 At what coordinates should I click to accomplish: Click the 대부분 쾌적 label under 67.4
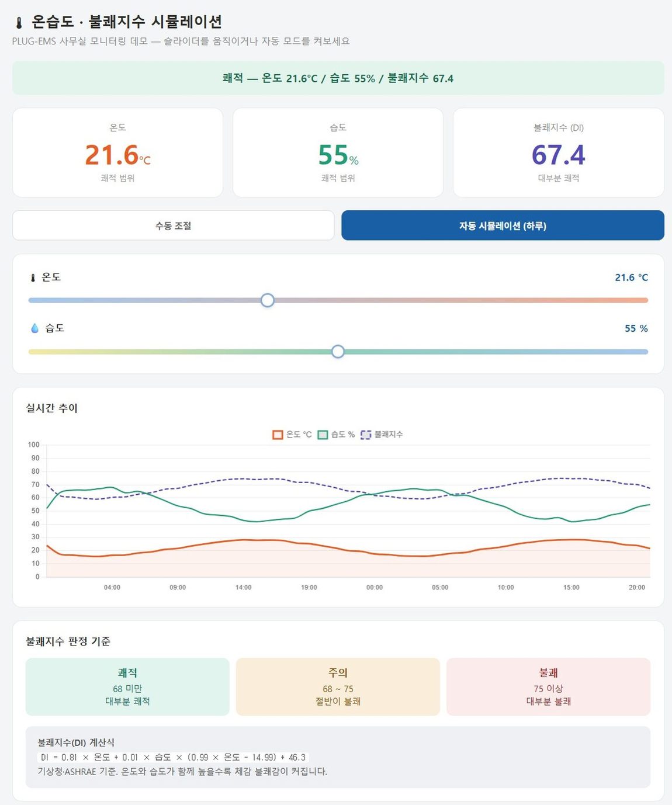(x=559, y=178)
